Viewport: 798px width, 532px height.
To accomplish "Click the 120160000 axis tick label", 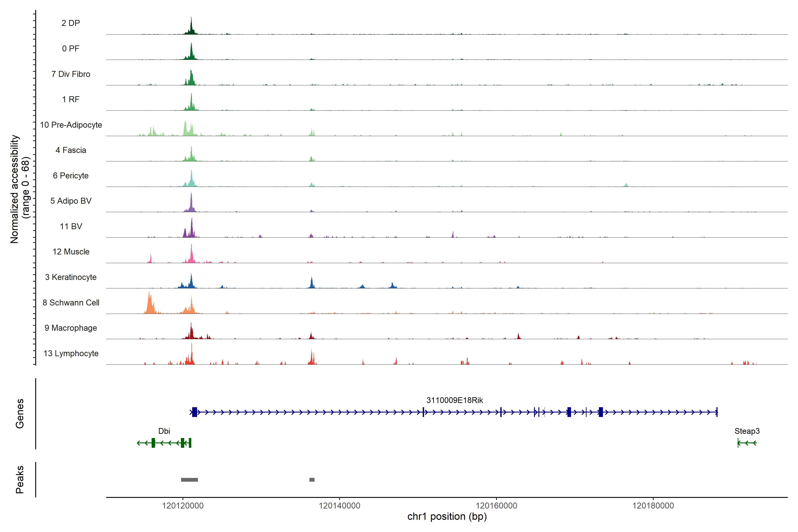I will pos(496,506).
